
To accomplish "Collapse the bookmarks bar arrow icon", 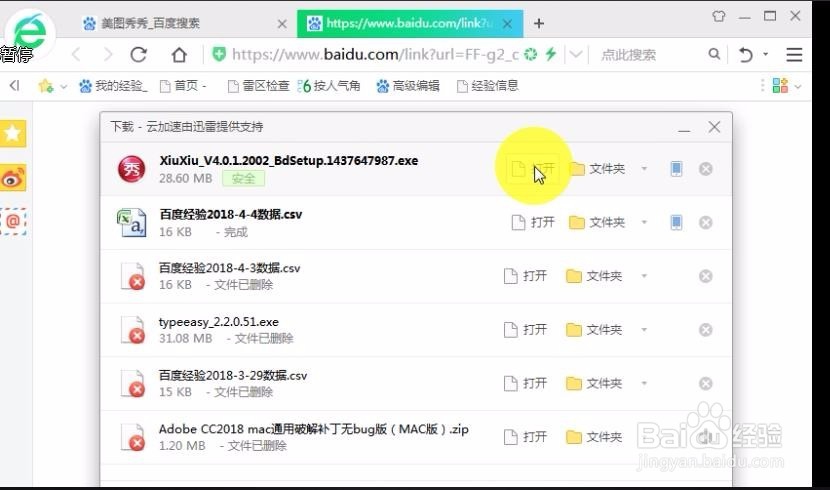I will click(x=14, y=85).
